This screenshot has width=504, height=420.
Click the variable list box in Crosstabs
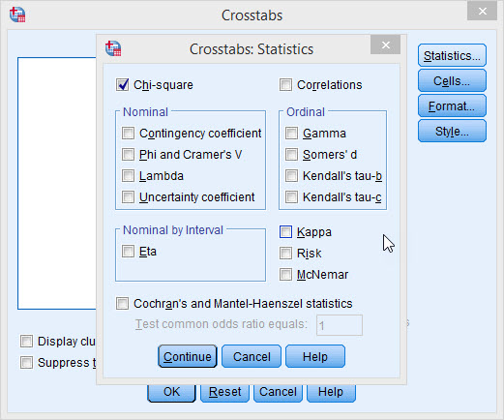tap(57, 183)
